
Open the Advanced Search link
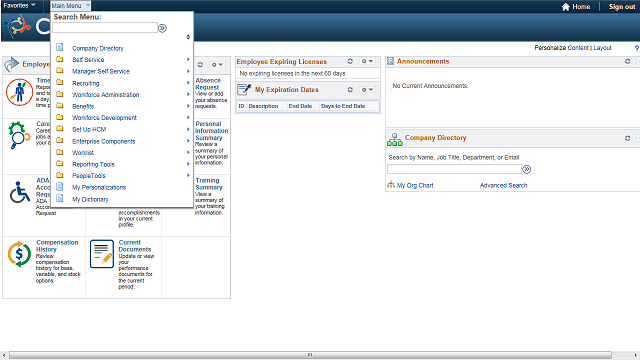click(x=503, y=185)
